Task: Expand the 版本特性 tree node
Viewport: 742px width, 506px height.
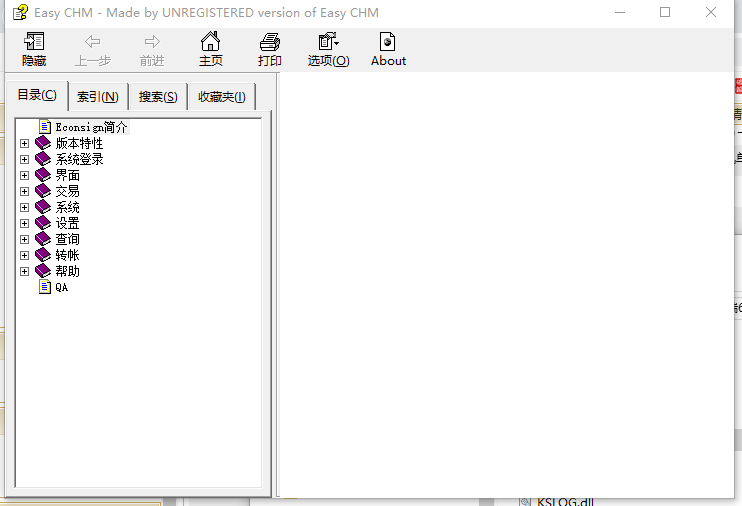Action: (x=25, y=143)
